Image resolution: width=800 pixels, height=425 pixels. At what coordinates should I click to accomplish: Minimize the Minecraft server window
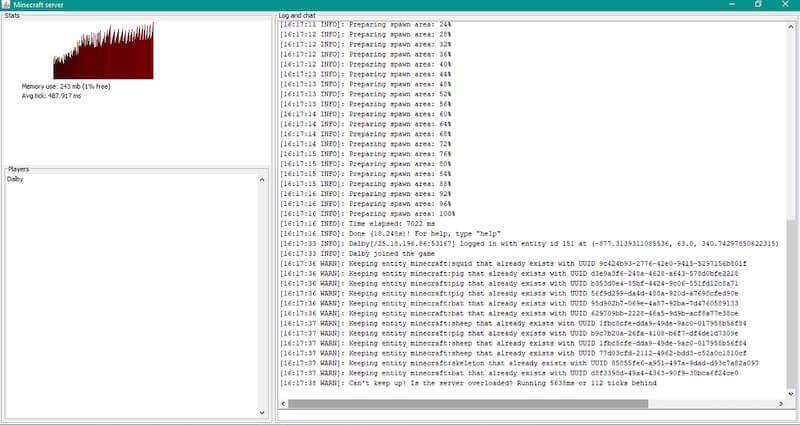[x=732, y=4]
